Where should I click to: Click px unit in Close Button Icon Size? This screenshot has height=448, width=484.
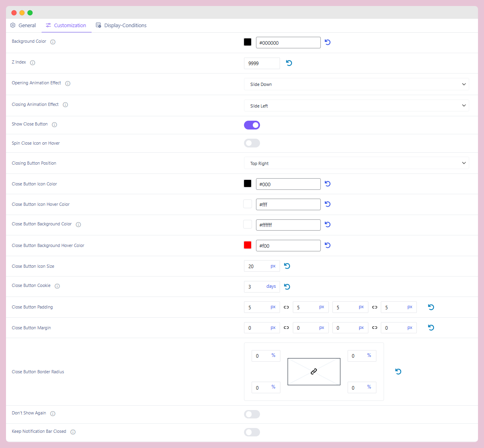[x=273, y=266]
